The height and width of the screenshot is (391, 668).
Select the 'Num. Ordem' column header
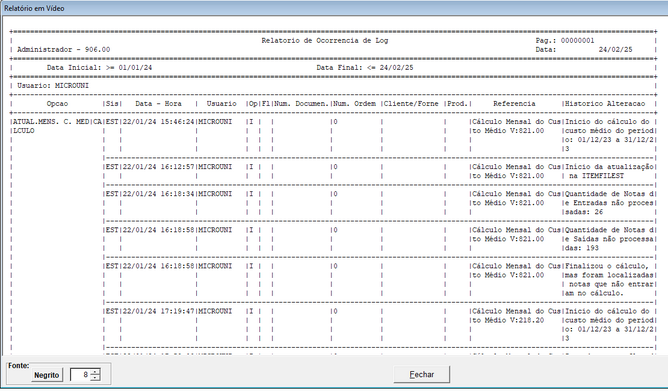354,104
